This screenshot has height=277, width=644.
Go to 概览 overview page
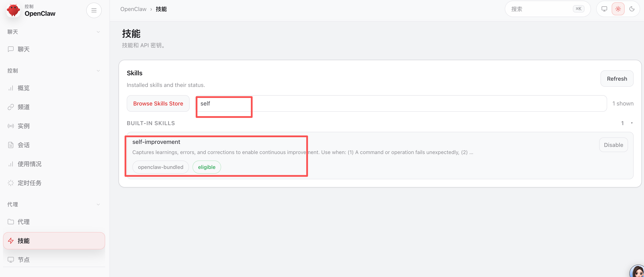pyautogui.click(x=23, y=88)
